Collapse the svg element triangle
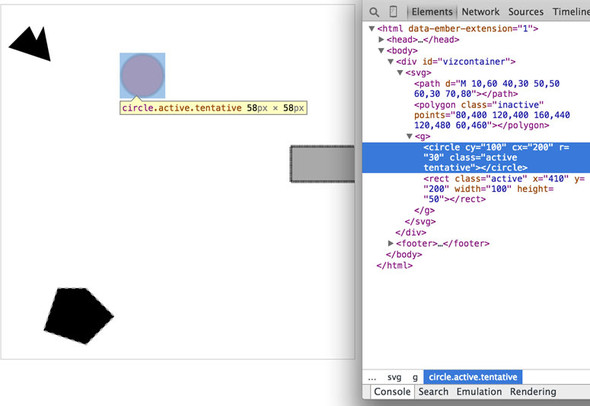Viewport: 590px width, 406px height. [400, 72]
